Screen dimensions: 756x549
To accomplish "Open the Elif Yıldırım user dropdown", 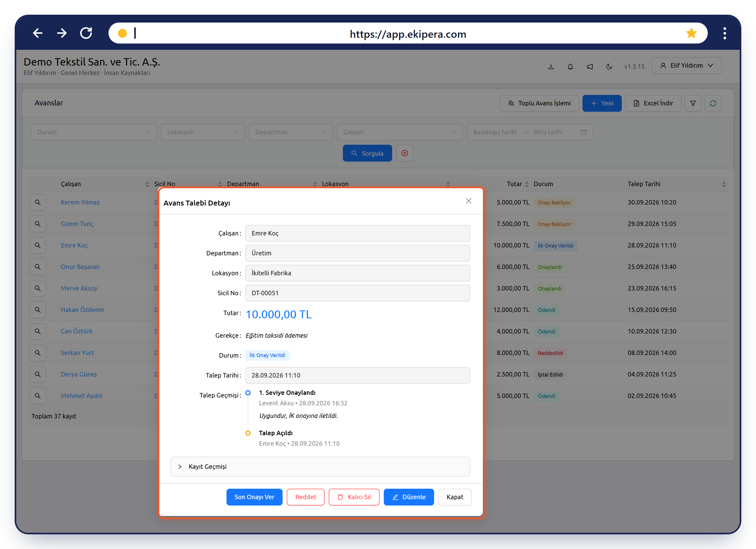I will 687,66.
